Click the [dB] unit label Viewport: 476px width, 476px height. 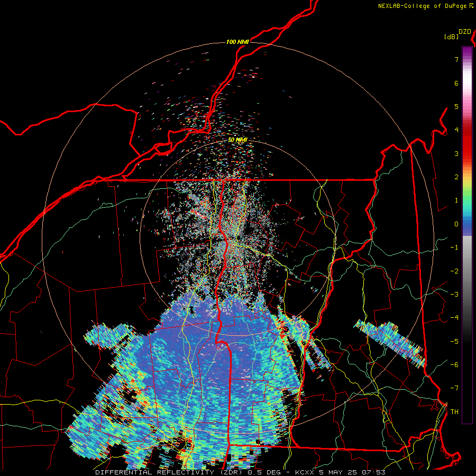point(451,36)
